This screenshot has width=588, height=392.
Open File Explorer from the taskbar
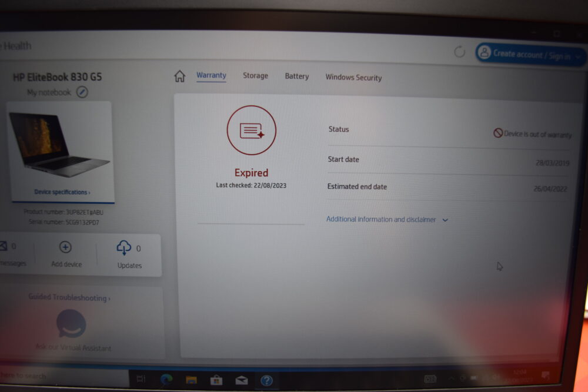(x=191, y=380)
